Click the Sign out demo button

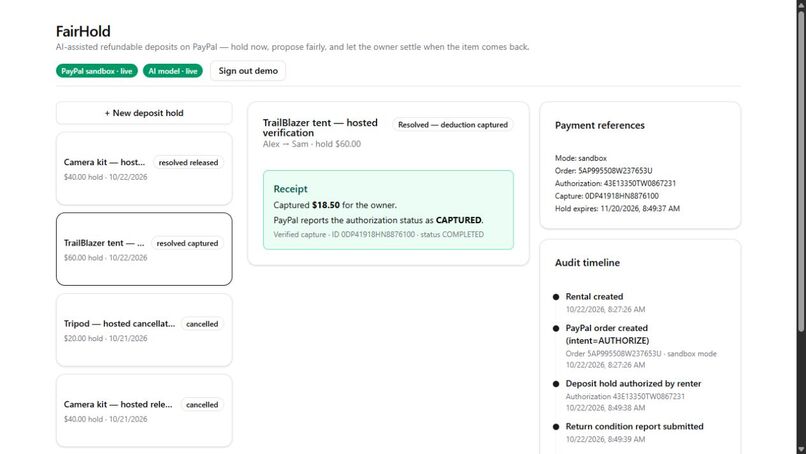click(x=248, y=71)
